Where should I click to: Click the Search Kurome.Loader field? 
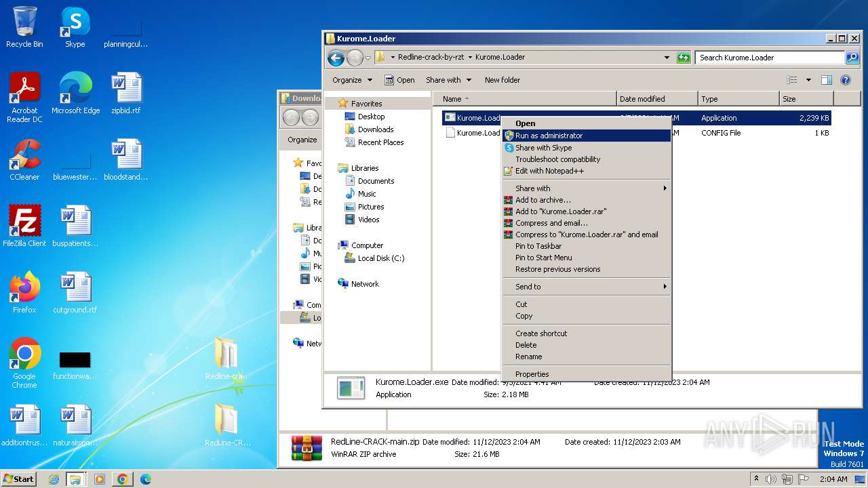[770, 58]
